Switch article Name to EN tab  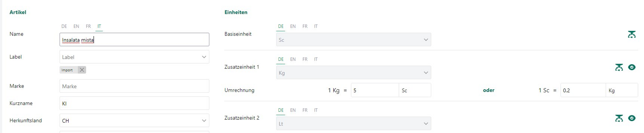pyautogui.click(x=76, y=26)
